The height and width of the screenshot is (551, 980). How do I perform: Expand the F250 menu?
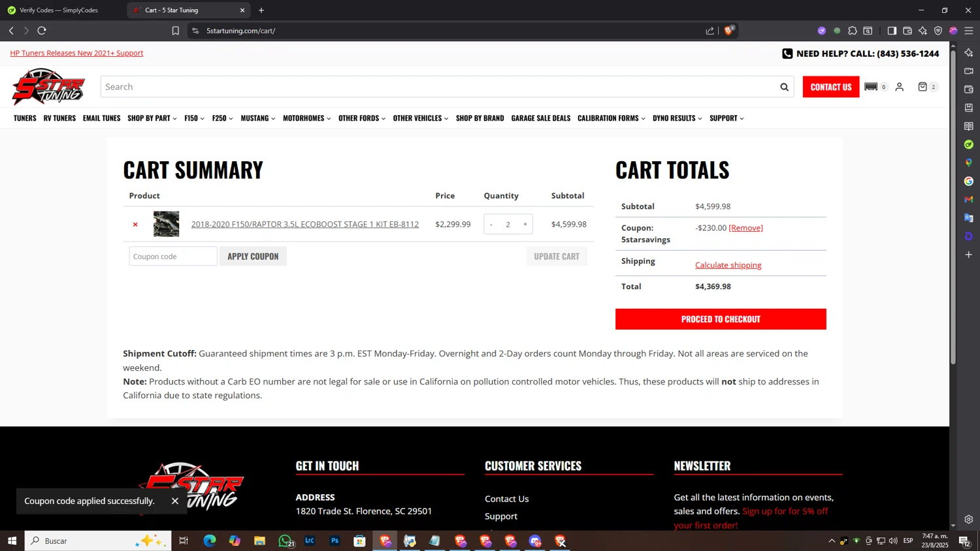pyautogui.click(x=222, y=118)
